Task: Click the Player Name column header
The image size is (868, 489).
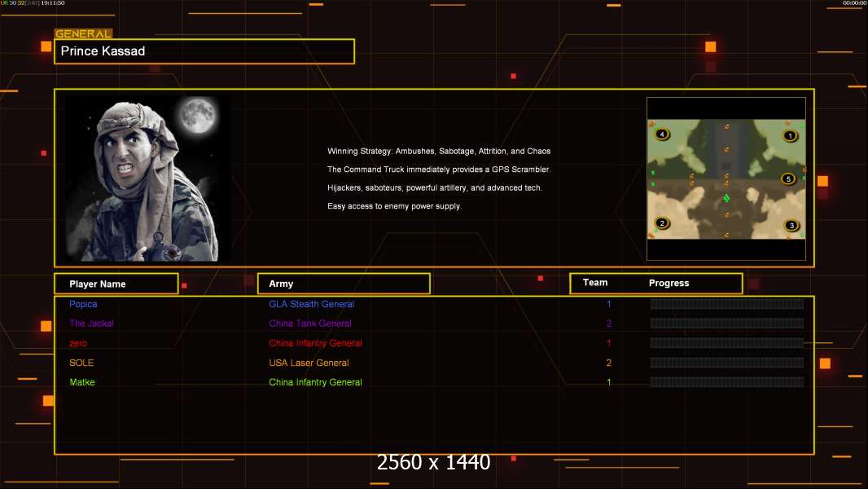Action: 116,284
